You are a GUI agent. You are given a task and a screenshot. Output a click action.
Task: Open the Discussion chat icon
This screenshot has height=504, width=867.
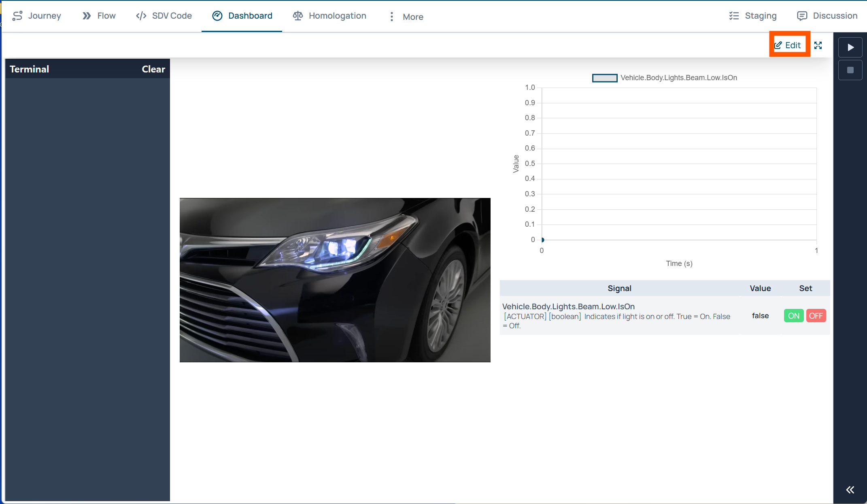802,16
